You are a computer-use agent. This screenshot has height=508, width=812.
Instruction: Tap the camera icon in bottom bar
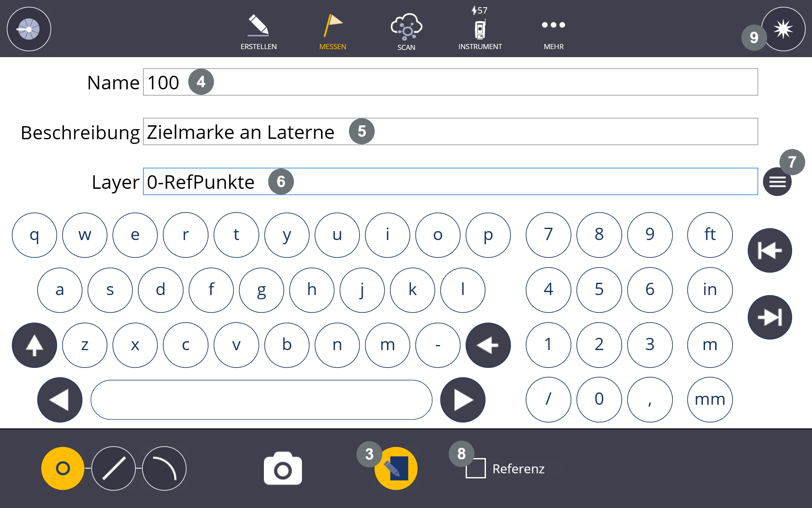coord(283,469)
